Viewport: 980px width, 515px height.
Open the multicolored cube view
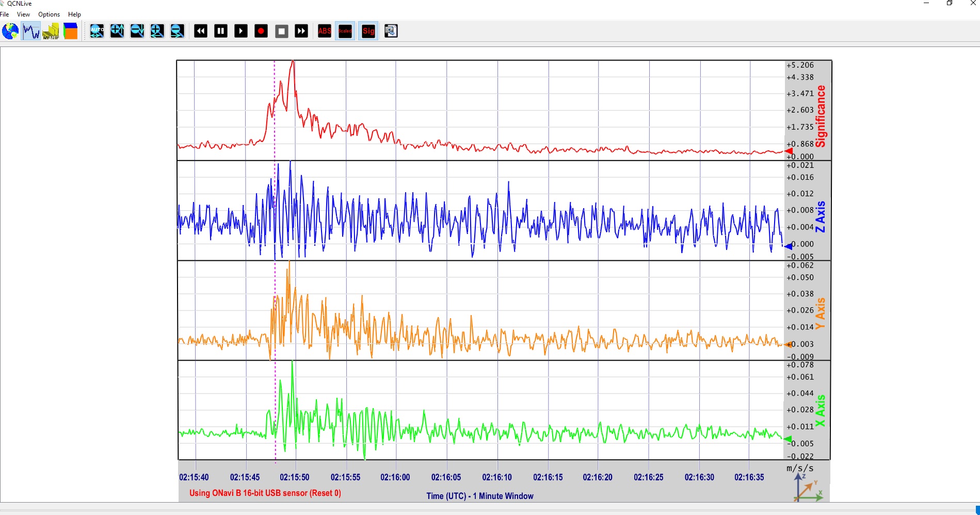pyautogui.click(x=70, y=31)
